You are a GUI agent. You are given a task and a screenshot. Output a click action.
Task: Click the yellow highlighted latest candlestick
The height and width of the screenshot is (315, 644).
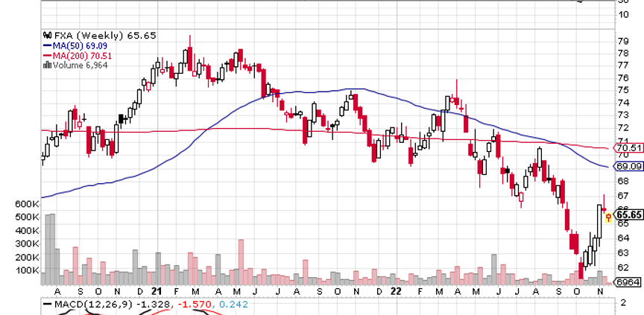point(608,217)
